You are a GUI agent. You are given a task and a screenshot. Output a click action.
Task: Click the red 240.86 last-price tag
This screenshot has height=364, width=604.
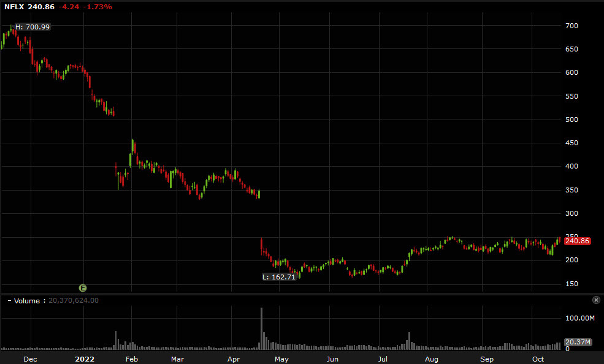tap(577, 241)
